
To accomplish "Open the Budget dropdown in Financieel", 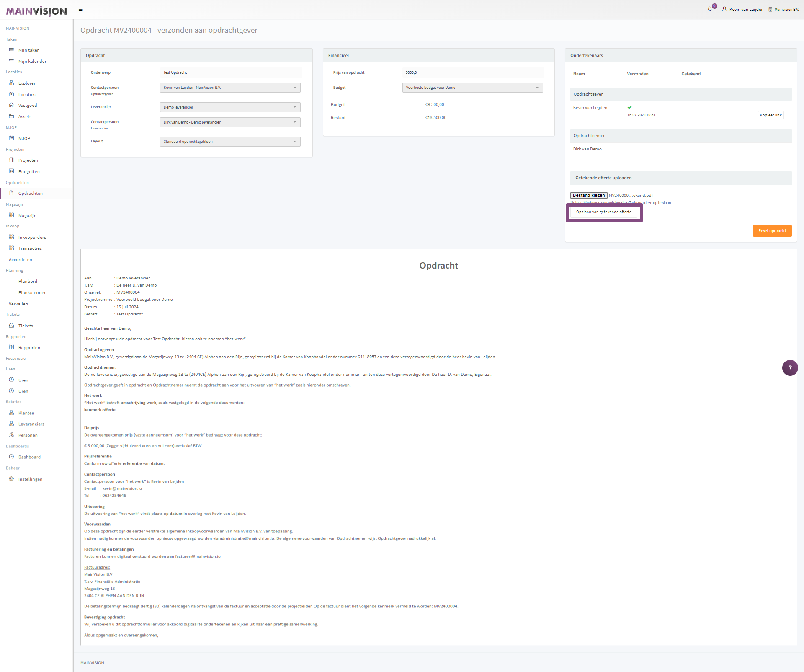I will coord(472,88).
